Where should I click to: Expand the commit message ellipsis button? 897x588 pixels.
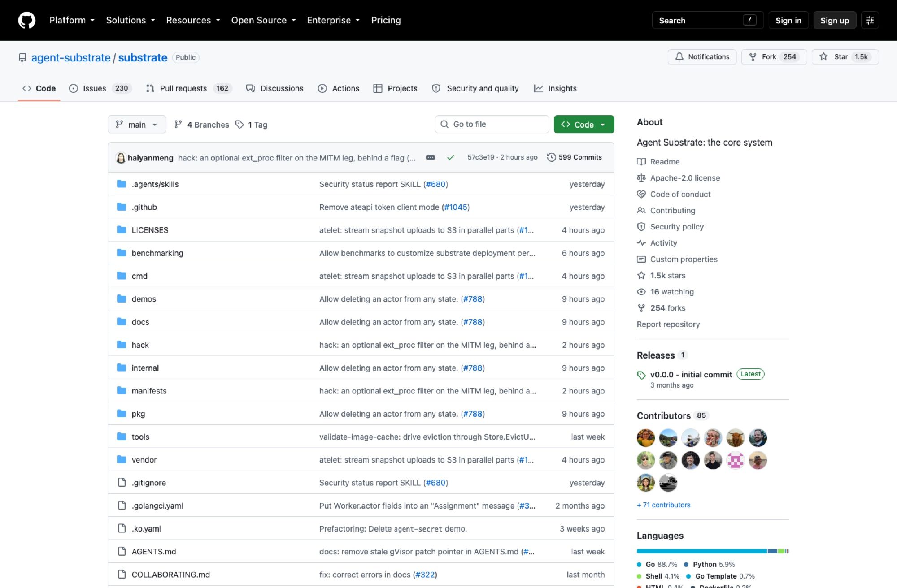(431, 157)
